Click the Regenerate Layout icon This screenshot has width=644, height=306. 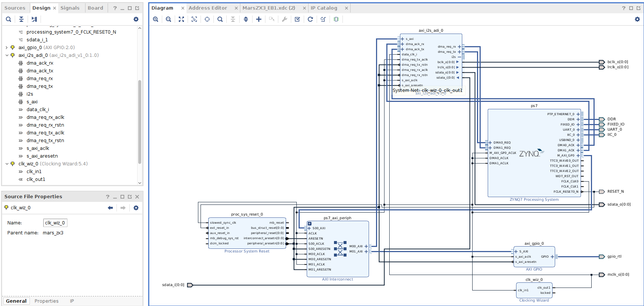[x=310, y=19]
